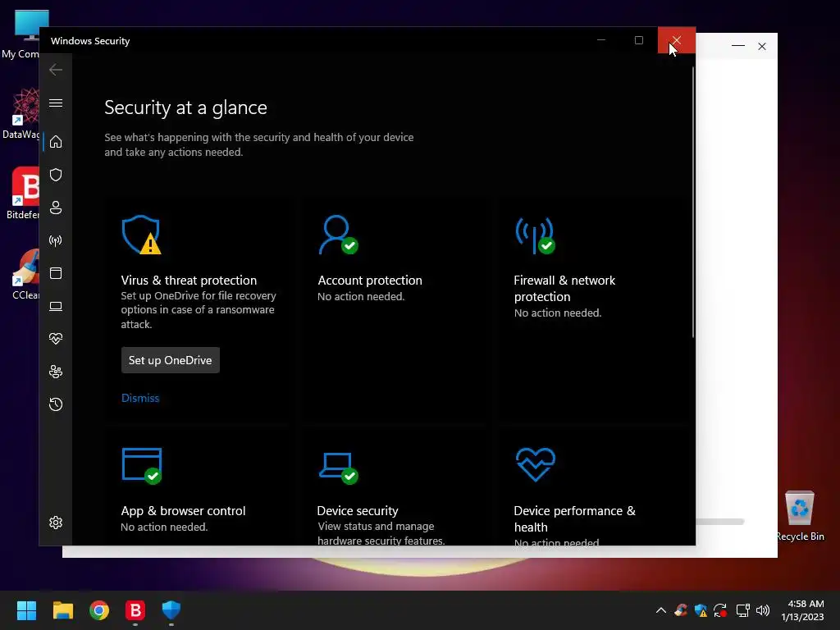Click the CCleaner system tray icon
Screen dimensions: 840x630
coord(681,610)
